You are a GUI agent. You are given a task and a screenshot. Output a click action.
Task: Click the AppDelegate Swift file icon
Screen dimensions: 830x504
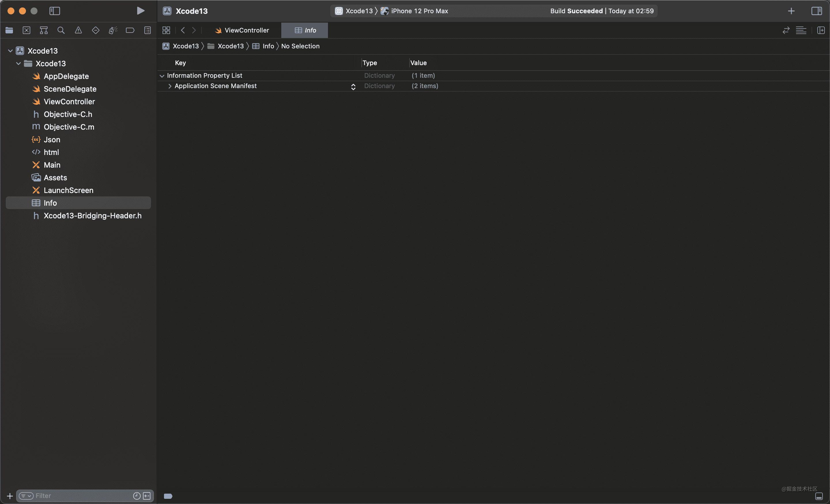click(35, 76)
